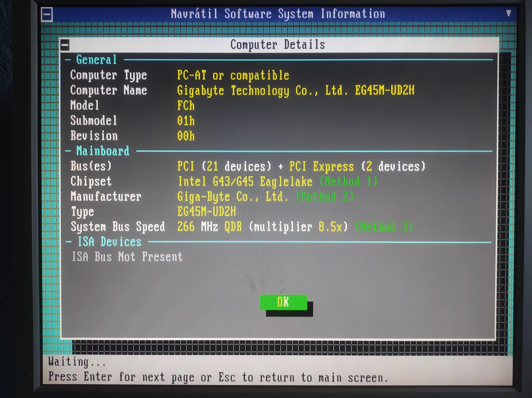This screenshot has width=532, height=398.
Task: Click the Giga-Byte Co., Ltd. manufacturer value
Action: 233,197
